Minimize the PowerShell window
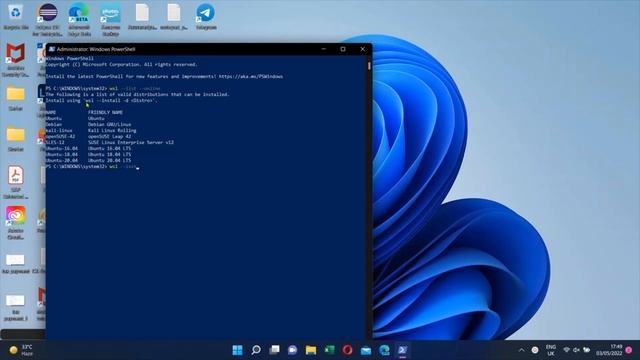640x360 pixels. coord(324,49)
